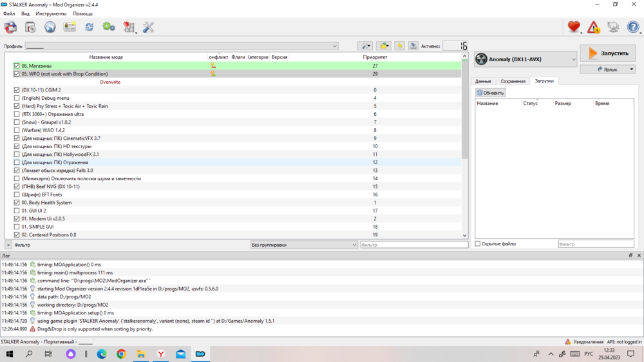Enable the (Warfare) WAO 1.4.2 mod
The width and height of the screenshot is (644, 362).
click(x=17, y=130)
